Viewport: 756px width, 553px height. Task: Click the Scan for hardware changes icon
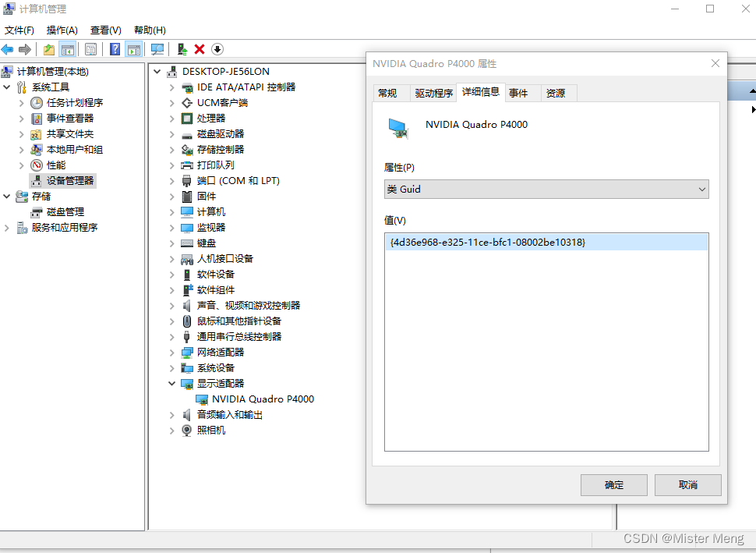click(x=157, y=49)
